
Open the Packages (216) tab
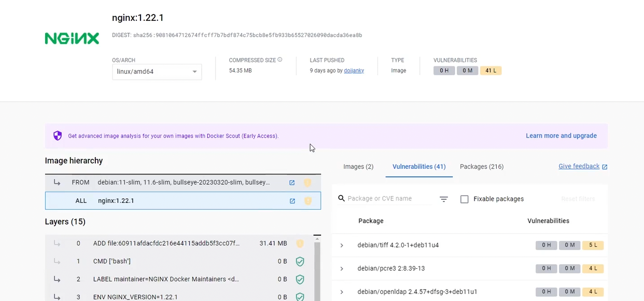(482, 167)
